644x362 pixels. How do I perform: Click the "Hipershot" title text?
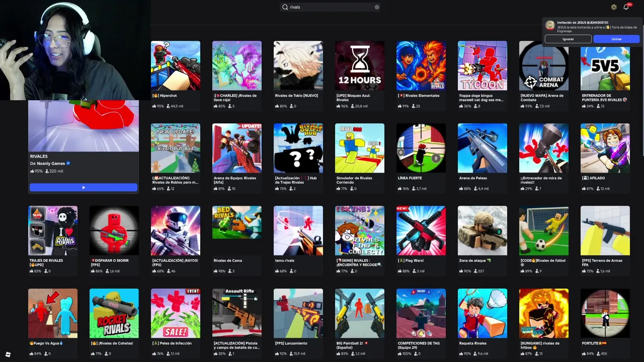point(168,96)
